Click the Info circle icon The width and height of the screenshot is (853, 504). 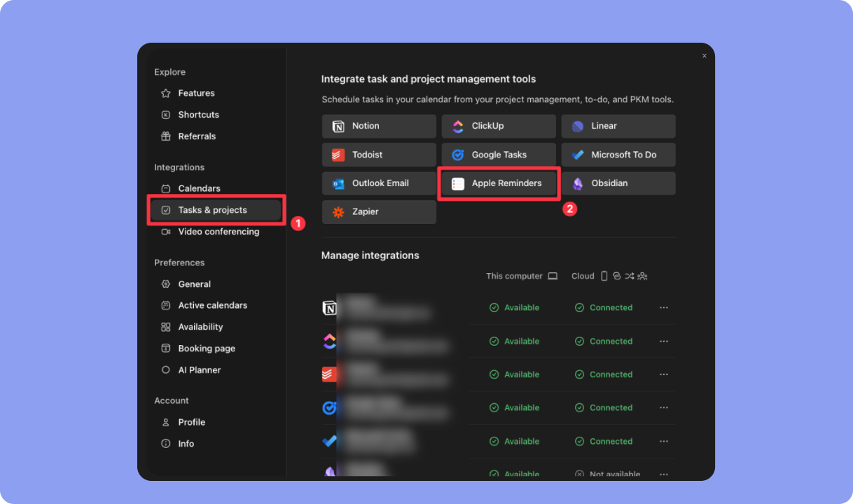click(x=166, y=444)
